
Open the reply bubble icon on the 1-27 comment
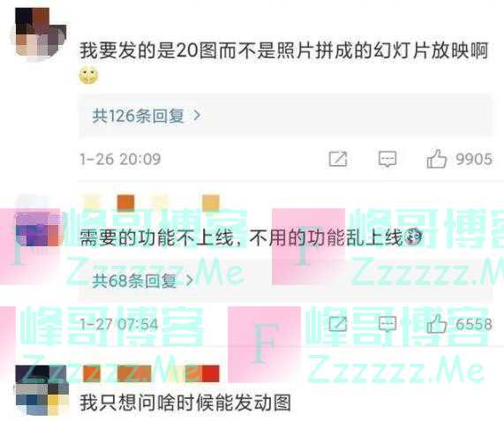point(387,324)
